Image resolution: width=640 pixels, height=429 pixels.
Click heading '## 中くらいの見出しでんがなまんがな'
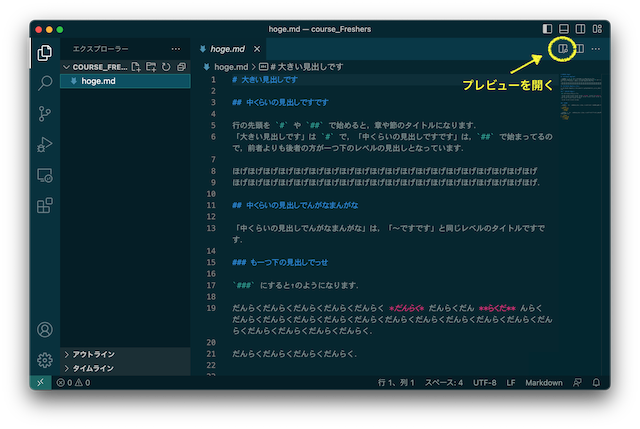[295, 205]
